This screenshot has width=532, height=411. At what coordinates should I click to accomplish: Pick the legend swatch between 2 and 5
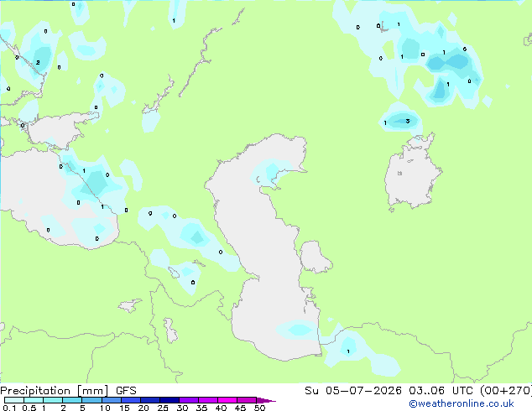pos(72,400)
